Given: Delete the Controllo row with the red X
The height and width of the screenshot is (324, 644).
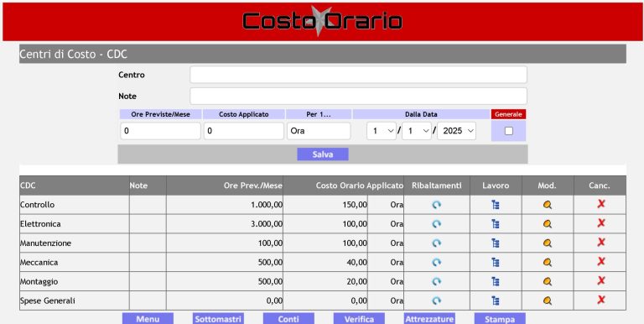Looking at the screenshot, I should 601,204.
